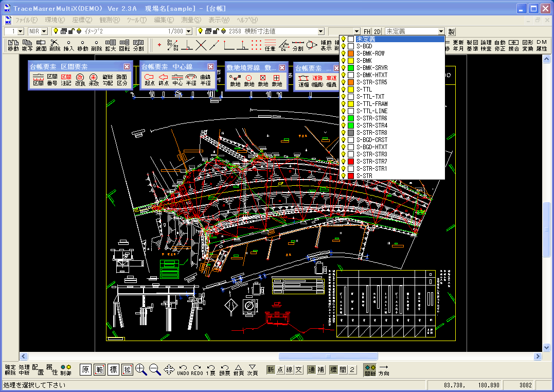Select the 挿入 insert point tool

[68, 45]
